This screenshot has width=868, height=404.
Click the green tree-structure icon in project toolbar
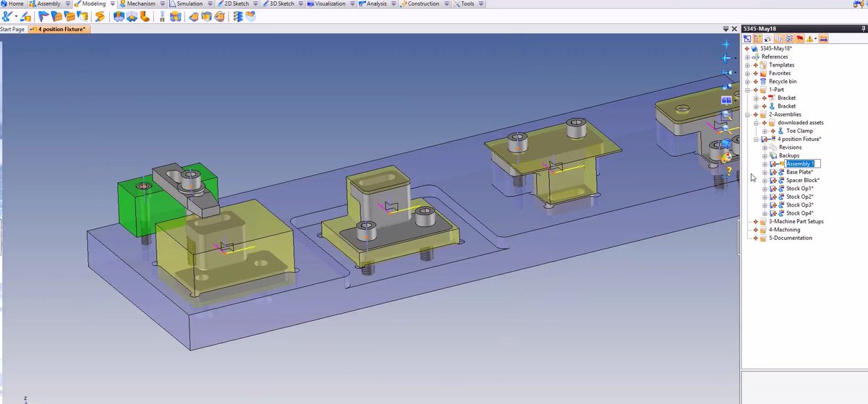[757, 39]
